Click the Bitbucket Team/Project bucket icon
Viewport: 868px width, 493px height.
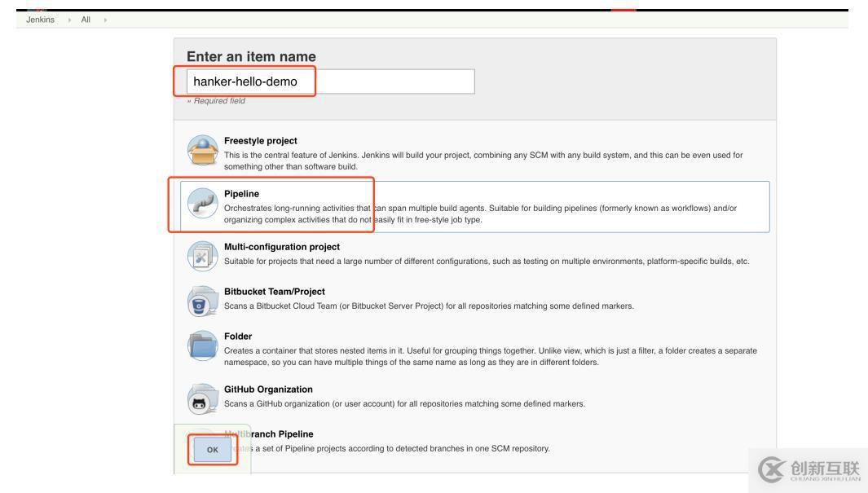click(x=203, y=300)
